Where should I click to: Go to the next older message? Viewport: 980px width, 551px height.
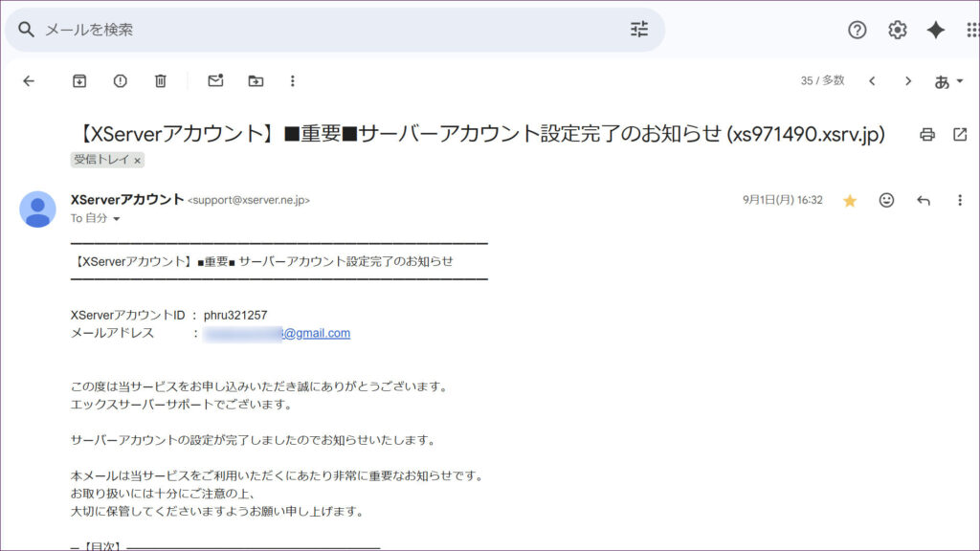(907, 81)
